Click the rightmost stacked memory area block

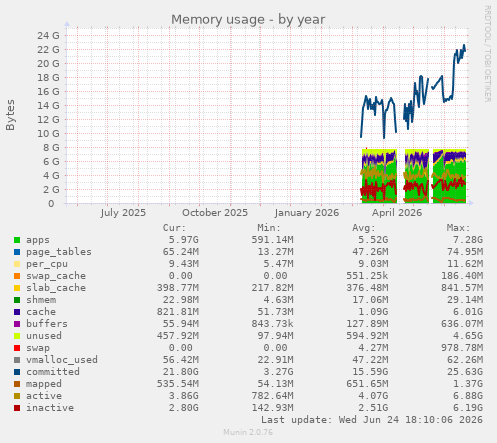point(449,176)
